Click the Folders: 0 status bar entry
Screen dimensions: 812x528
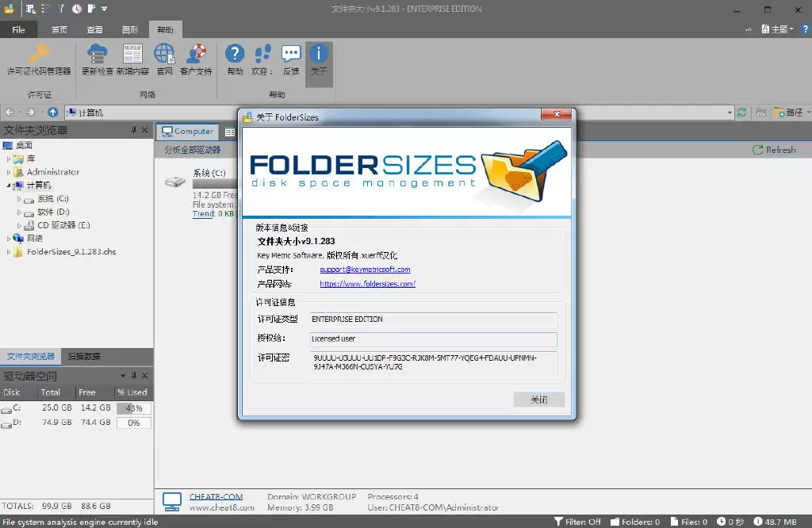click(635, 522)
